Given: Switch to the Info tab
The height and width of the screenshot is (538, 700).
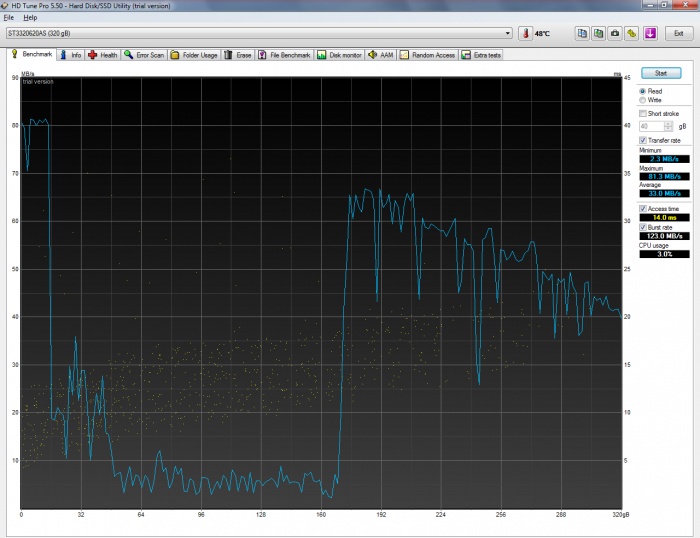Looking at the screenshot, I should 71,55.
